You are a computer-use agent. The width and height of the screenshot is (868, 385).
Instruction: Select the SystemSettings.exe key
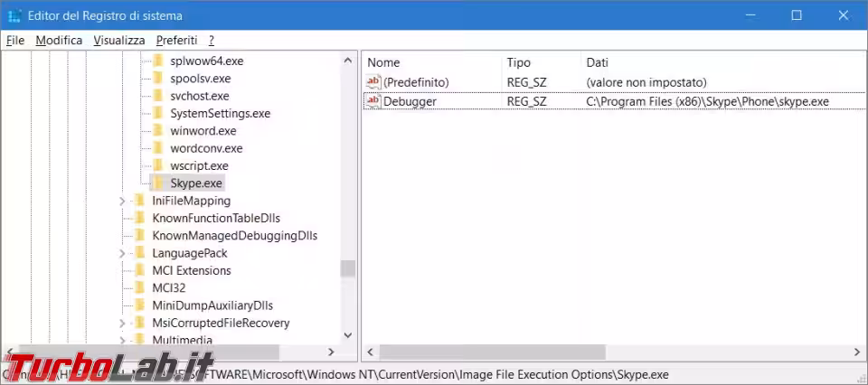(x=221, y=113)
